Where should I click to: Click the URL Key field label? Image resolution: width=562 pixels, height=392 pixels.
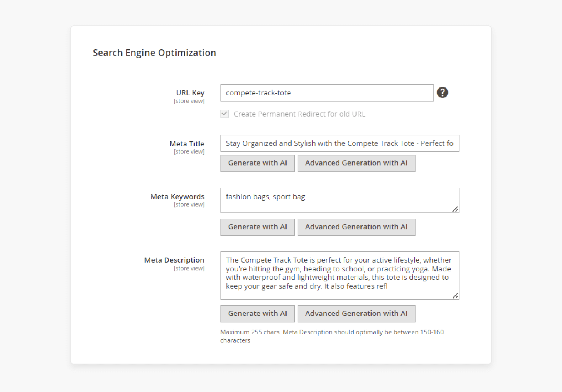[190, 93]
